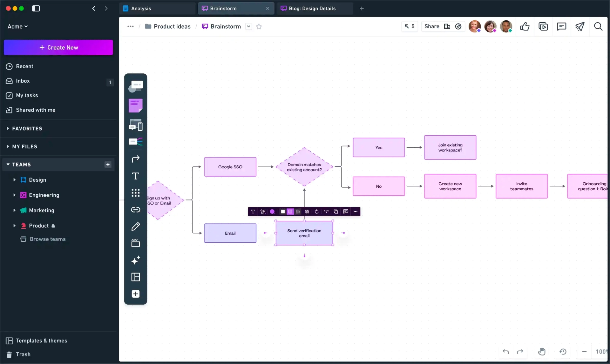Image resolution: width=610 pixels, height=364 pixels.
Task: Select the Text tool in left toolbar
Action: (136, 176)
